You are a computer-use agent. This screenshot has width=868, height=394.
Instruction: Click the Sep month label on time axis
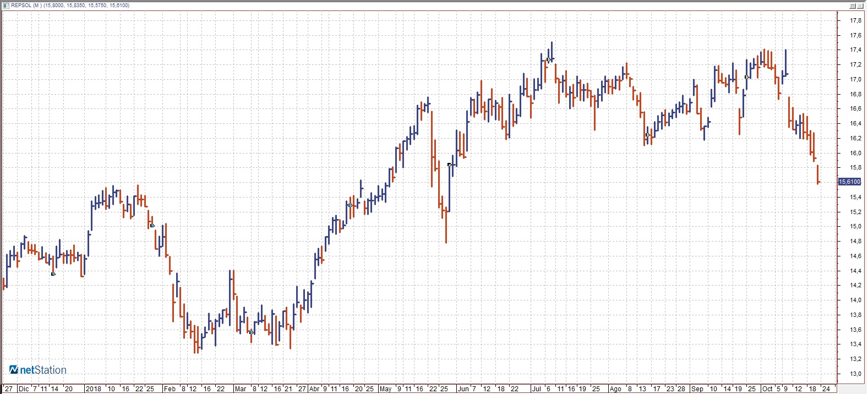(697, 388)
